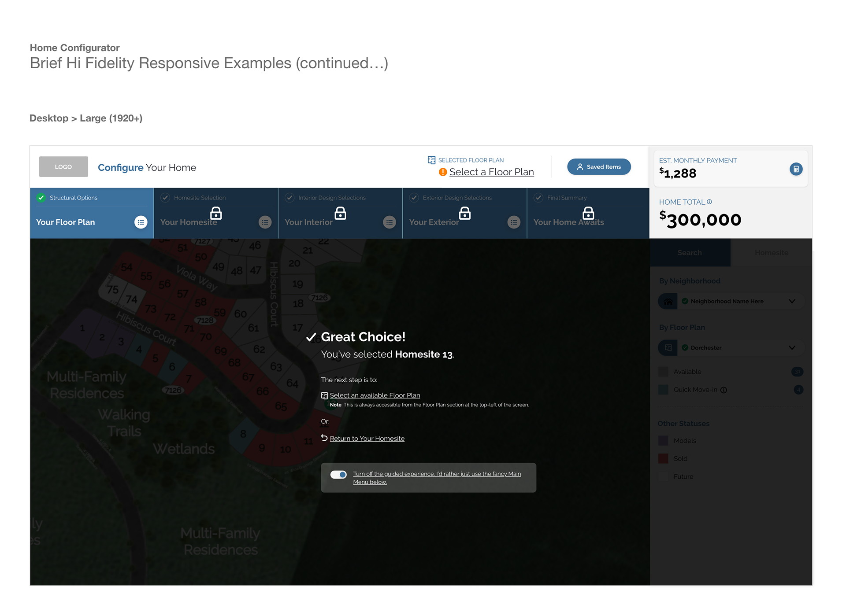Click the neighborhood house icon in sidebar
Image resolution: width=846 pixels, height=616 pixels.
668,302
